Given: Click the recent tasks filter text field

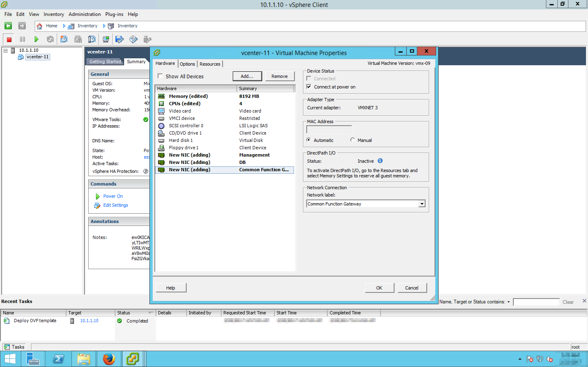Looking at the screenshot, I should click(536, 302).
